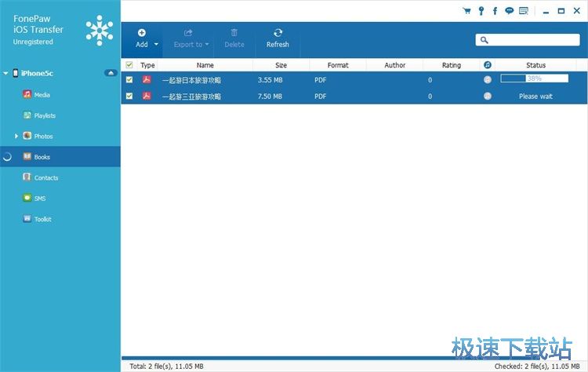Expand the Photos tree node arrow

click(x=16, y=136)
